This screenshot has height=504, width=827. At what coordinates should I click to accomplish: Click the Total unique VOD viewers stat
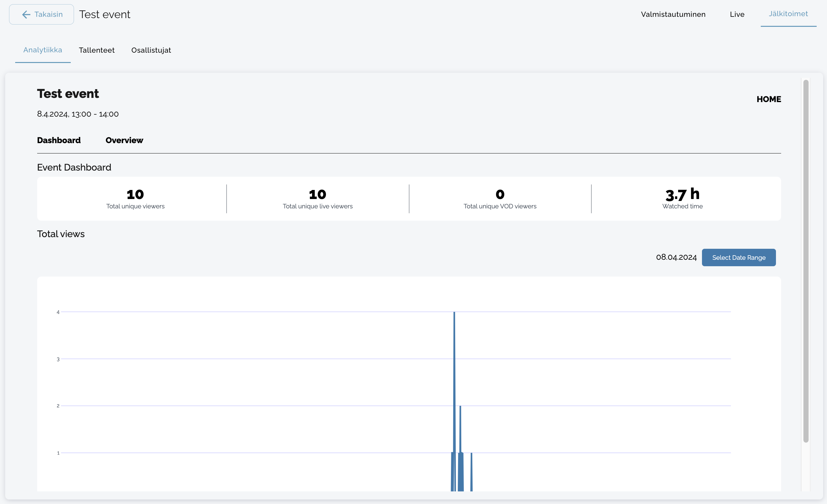(500, 199)
